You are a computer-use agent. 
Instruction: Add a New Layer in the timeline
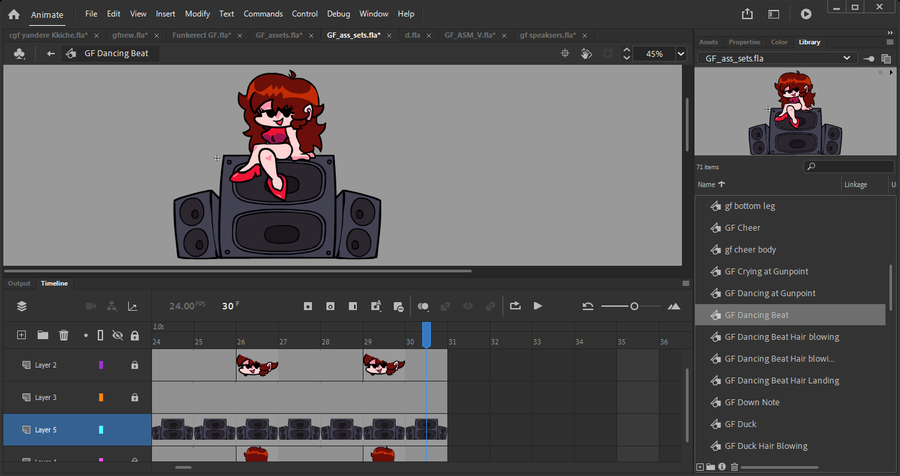point(21,335)
